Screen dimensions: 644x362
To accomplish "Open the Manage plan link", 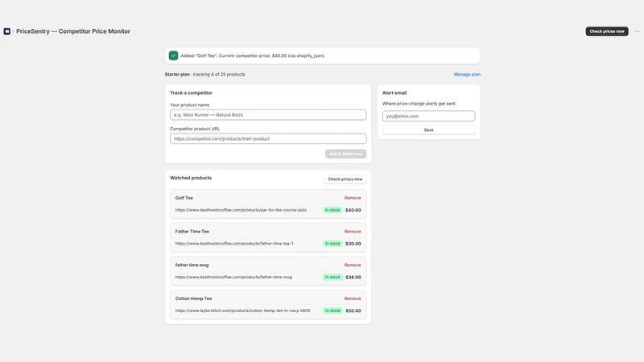I will pyautogui.click(x=467, y=74).
